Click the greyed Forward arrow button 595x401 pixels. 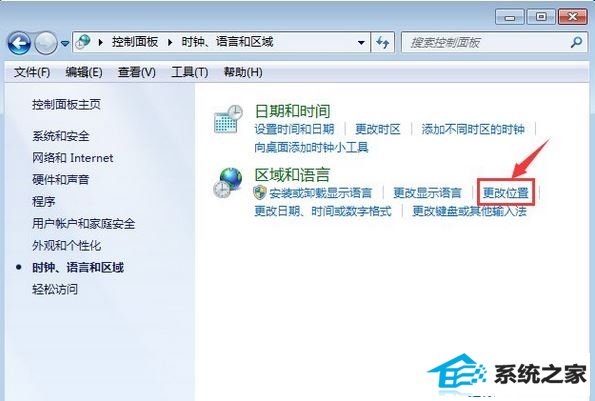(x=46, y=43)
